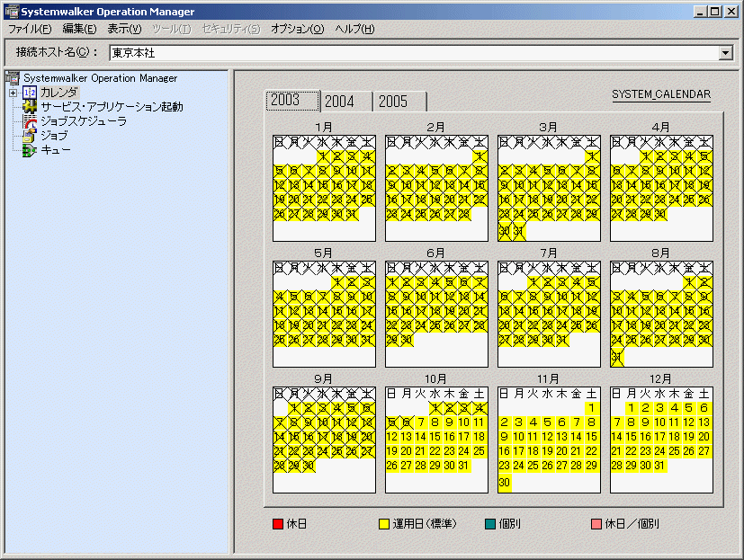This screenshot has width=744, height=560.
Task: Click the ジョブ icon in tree
Action: (30, 136)
